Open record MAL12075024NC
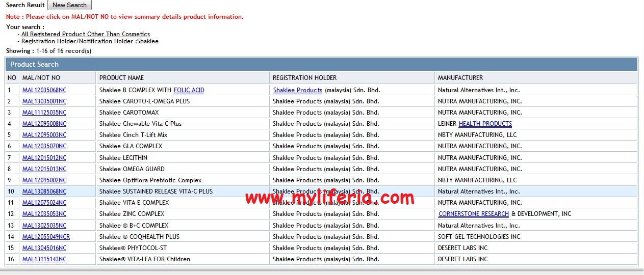Image resolution: width=644 pixels, height=275 pixels. (x=44, y=203)
